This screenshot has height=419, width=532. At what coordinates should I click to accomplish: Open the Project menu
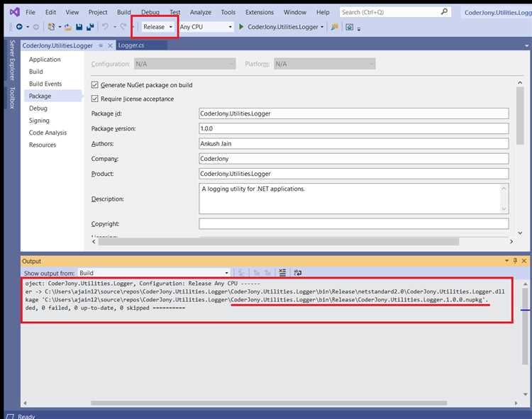coord(98,12)
